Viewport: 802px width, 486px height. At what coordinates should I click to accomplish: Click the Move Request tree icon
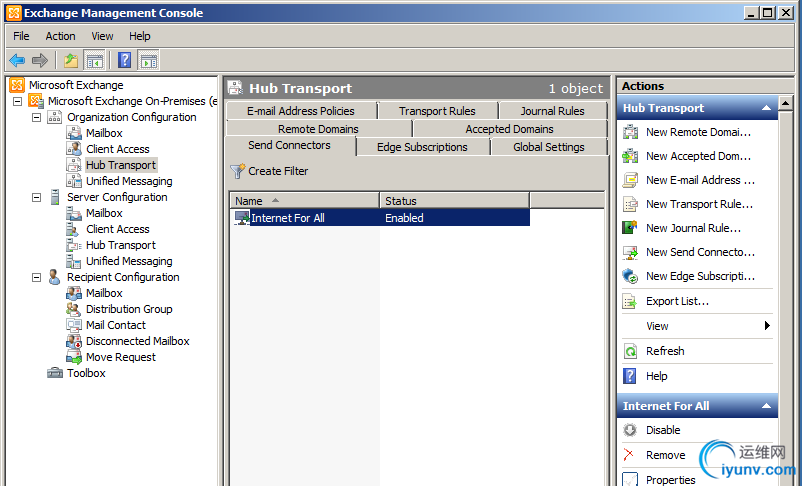[x=74, y=357]
